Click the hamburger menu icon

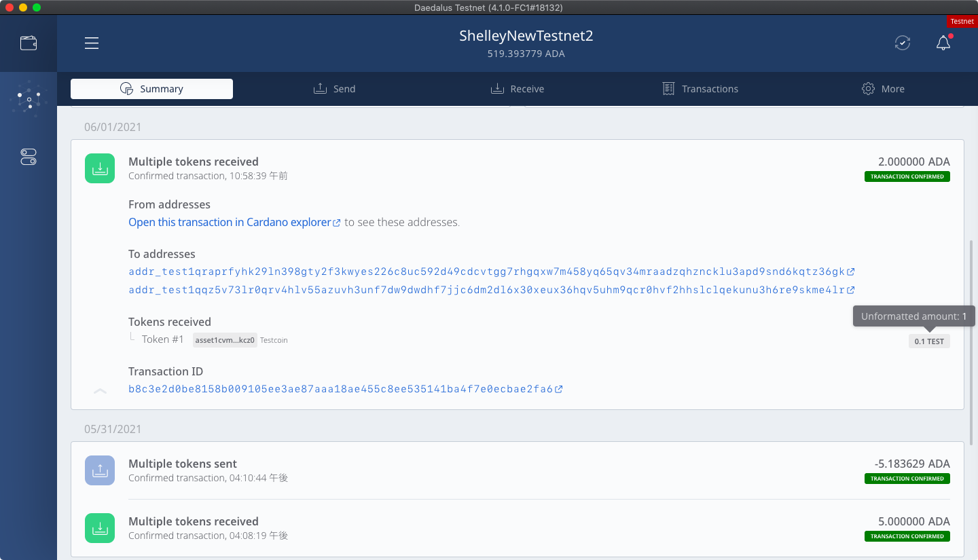point(92,43)
